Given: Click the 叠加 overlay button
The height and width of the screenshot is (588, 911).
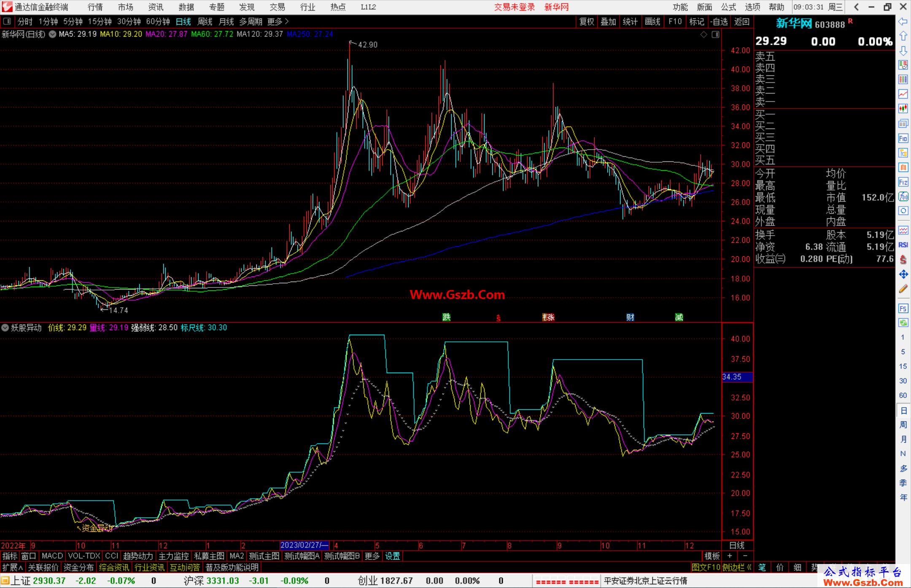Looking at the screenshot, I should (x=608, y=21).
